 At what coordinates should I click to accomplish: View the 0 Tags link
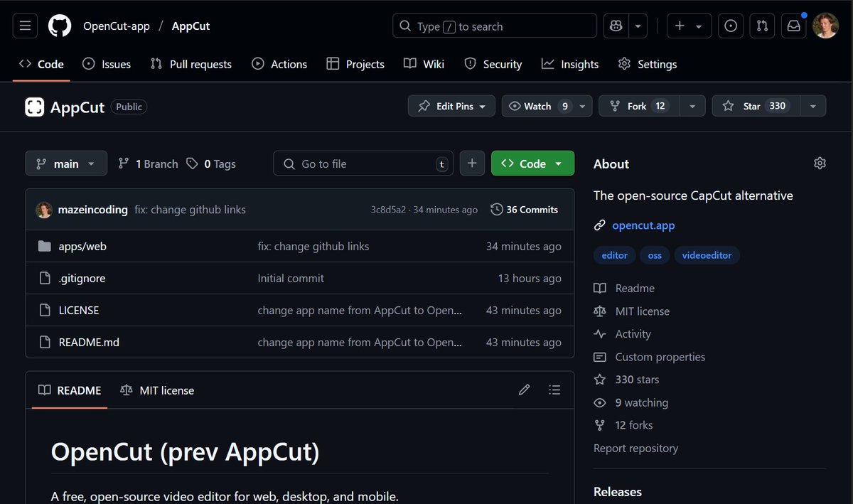pyautogui.click(x=210, y=163)
